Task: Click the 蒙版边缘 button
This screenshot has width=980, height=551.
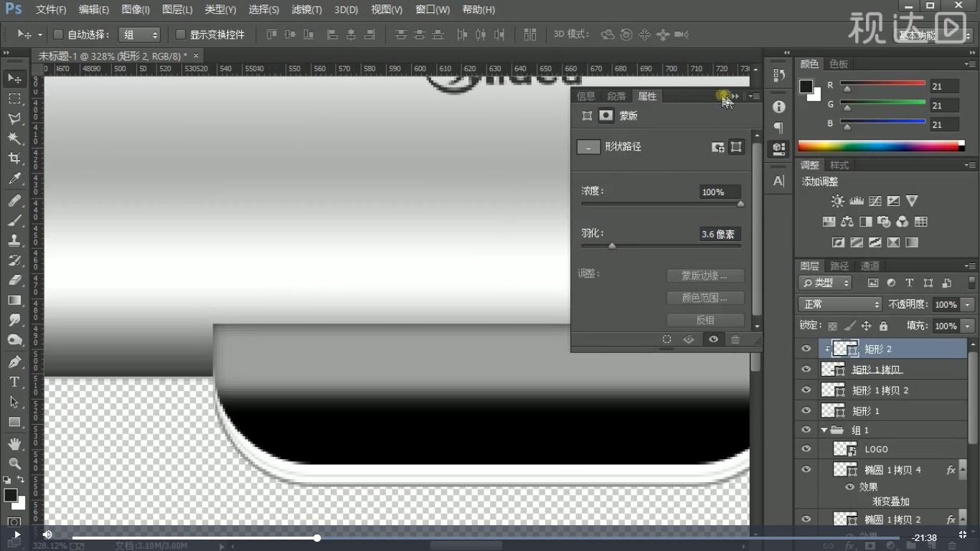Action: coord(705,275)
